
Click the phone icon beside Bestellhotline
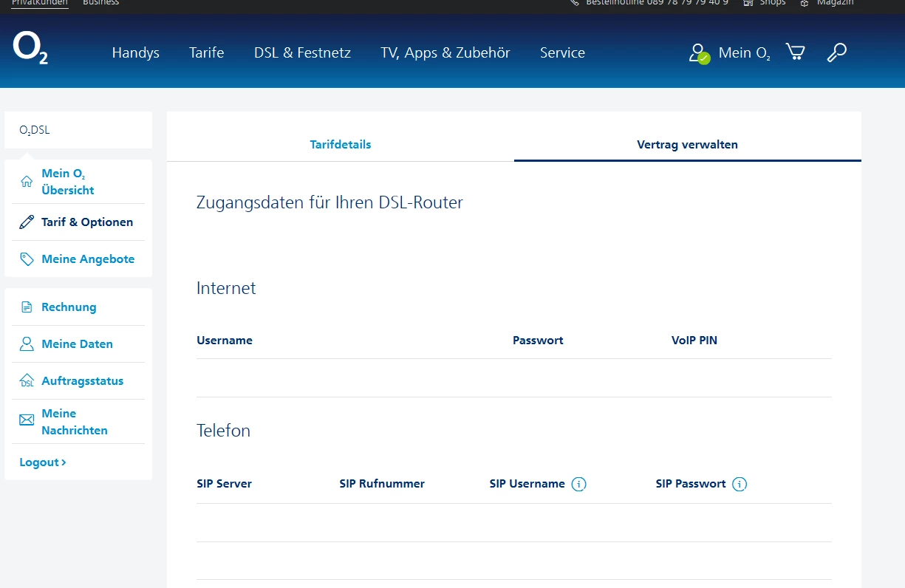[575, 3]
